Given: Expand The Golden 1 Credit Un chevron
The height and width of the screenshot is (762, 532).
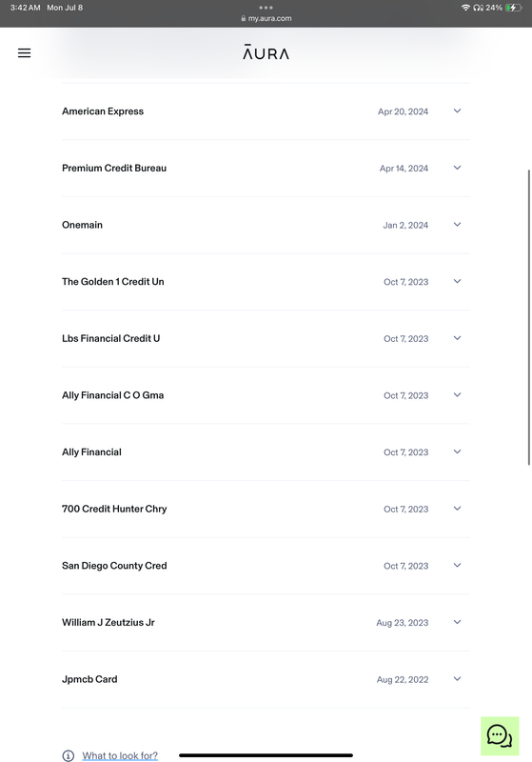Looking at the screenshot, I should click(457, 281).
